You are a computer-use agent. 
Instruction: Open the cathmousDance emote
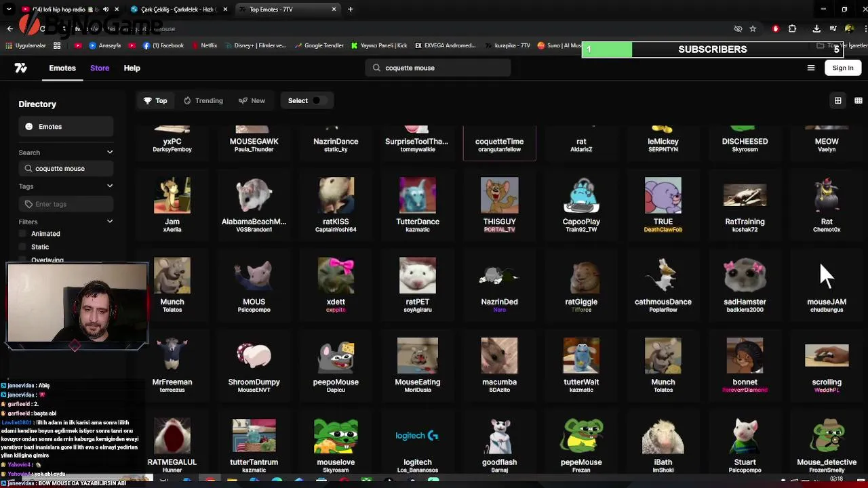pyautogui.click(x=663, y=284)
